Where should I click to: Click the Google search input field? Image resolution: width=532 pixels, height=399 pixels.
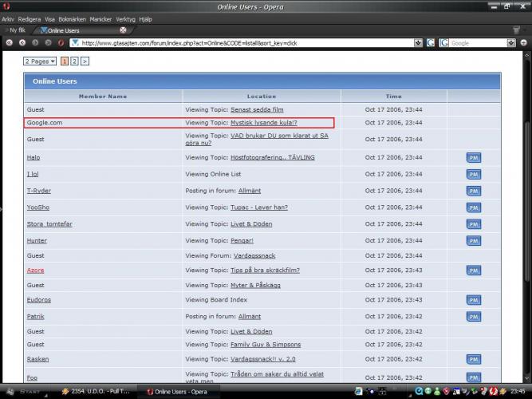[x=479, y=42]
